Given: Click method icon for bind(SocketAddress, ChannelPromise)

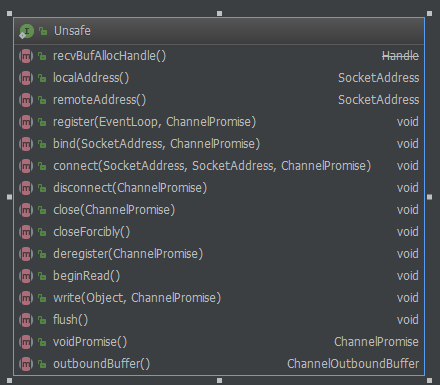Looking at the screenshot, I should (26, 144).
